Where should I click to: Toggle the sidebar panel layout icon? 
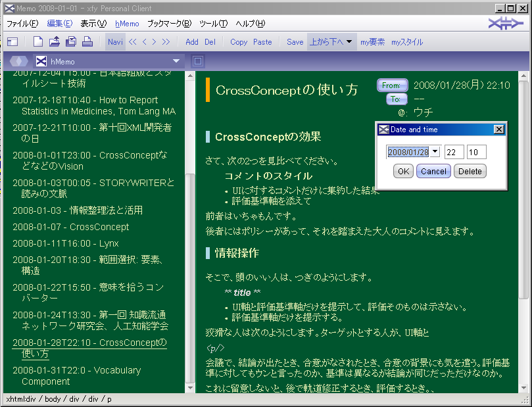pos(12,41)
